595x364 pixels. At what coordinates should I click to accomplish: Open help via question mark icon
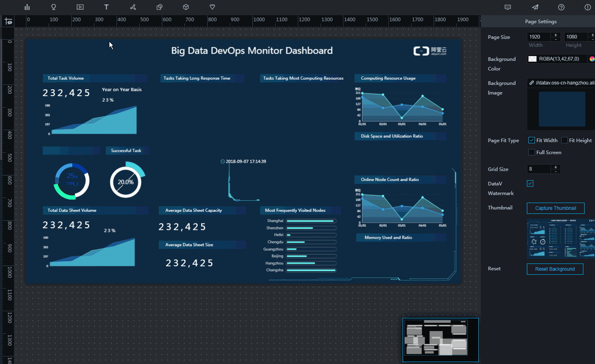pyautogui.click(x=561, y=7)
